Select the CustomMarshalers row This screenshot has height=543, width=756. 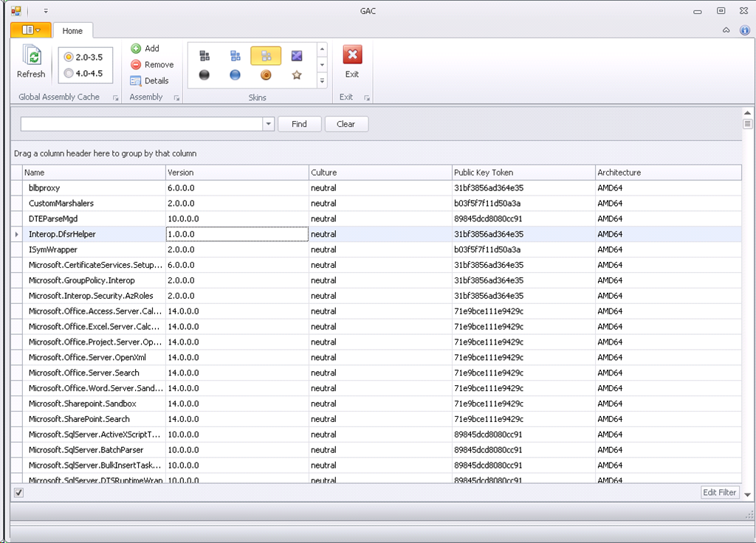click(x=376, y=204)
